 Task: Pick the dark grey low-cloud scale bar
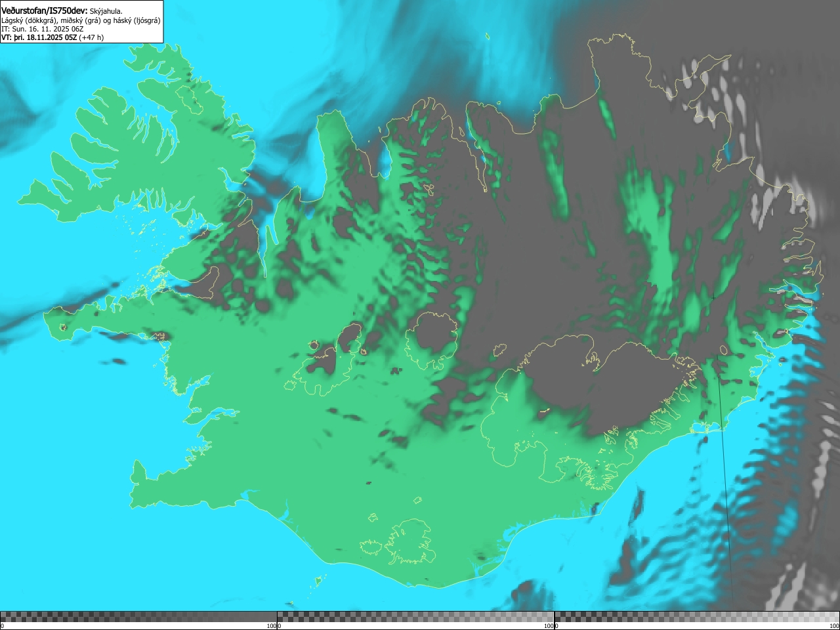tap(138, 617)
